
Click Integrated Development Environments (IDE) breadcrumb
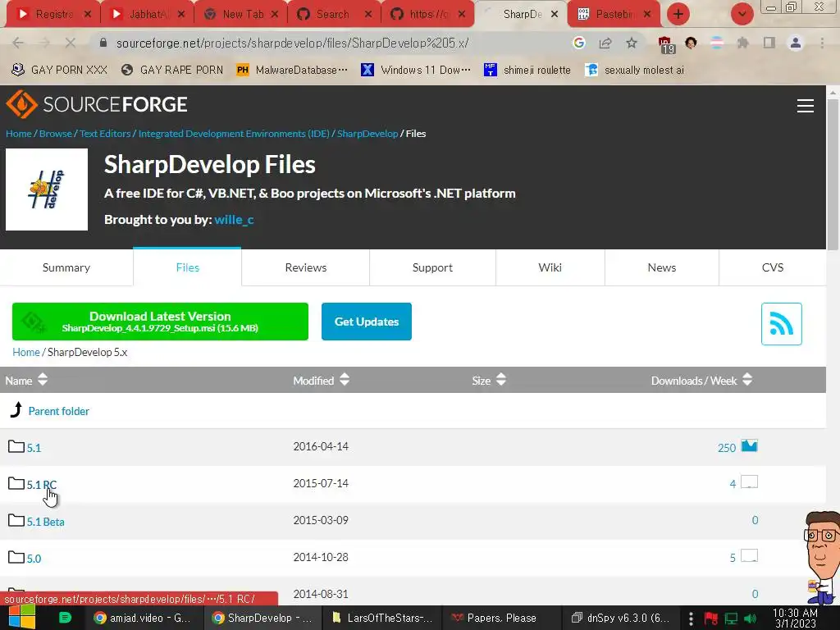[234, 134]
